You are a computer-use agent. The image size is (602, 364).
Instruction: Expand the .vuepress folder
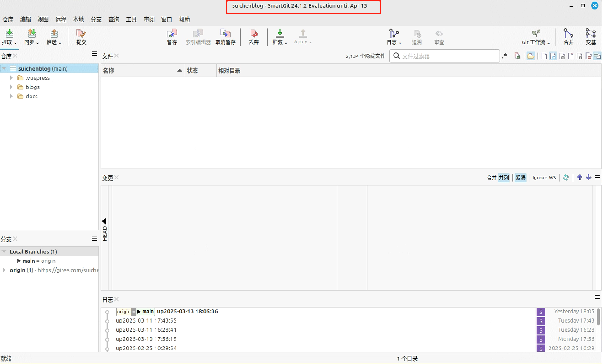(11, 77)
